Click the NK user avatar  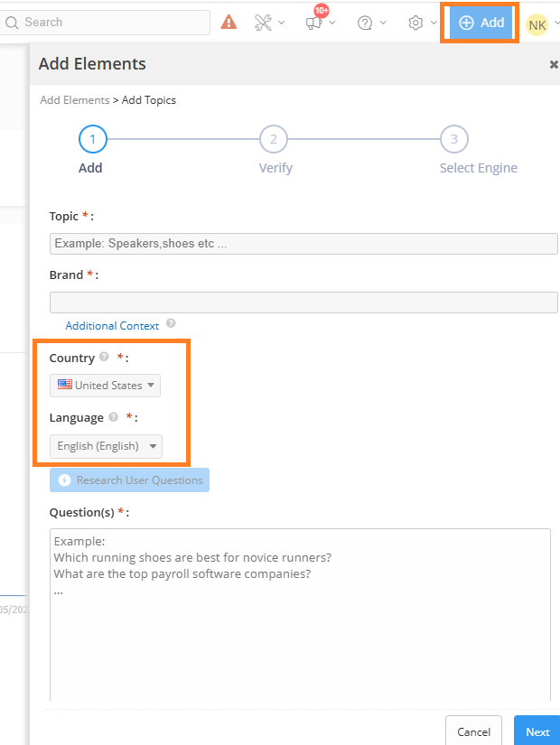537,24
